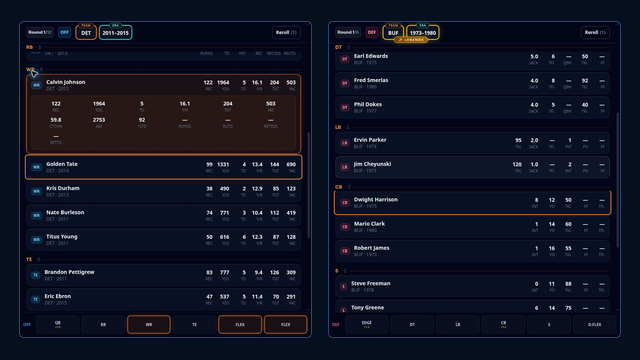Click the DET panel vertical scrollbar
Screen dimensions: 640x360
click(x=308, y=185)
